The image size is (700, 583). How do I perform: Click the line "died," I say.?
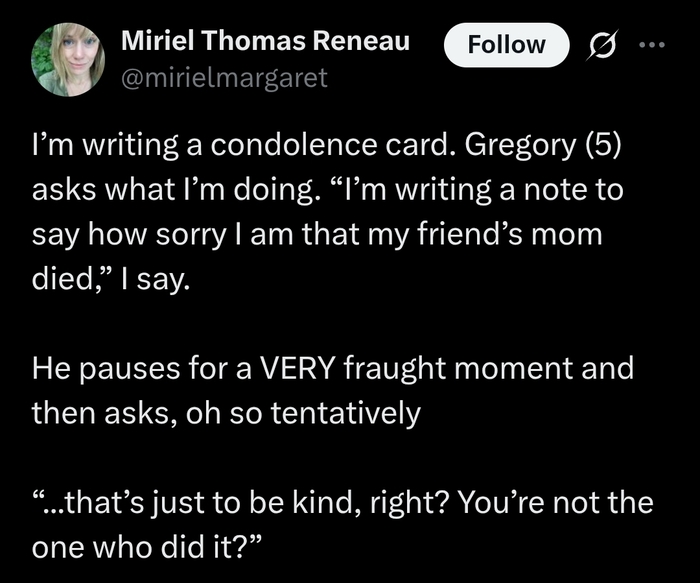click(x=111, y=279)
